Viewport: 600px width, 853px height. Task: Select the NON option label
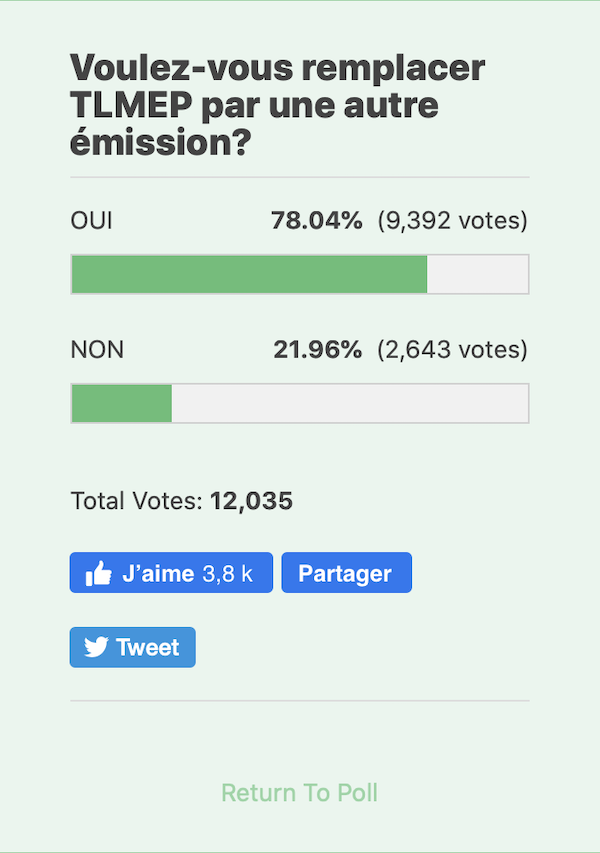pyautogui.click(x=97, y=350)
